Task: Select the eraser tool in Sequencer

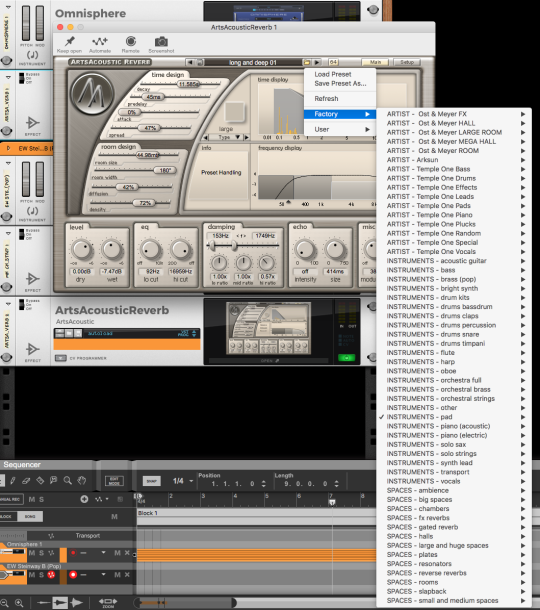Action: [x=26, y=480]
